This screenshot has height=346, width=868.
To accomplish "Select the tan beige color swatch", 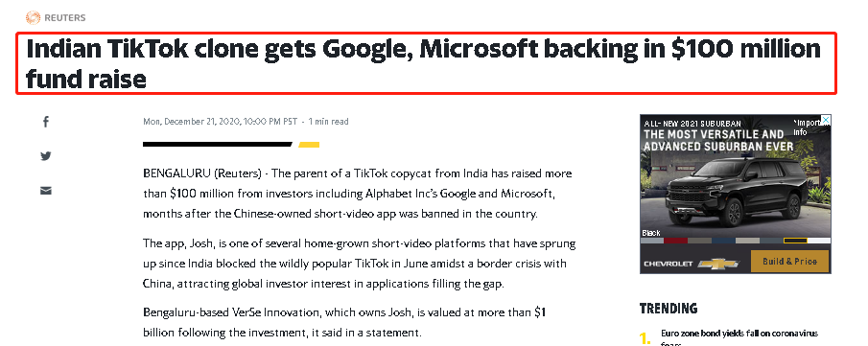I will pos(747,241).
